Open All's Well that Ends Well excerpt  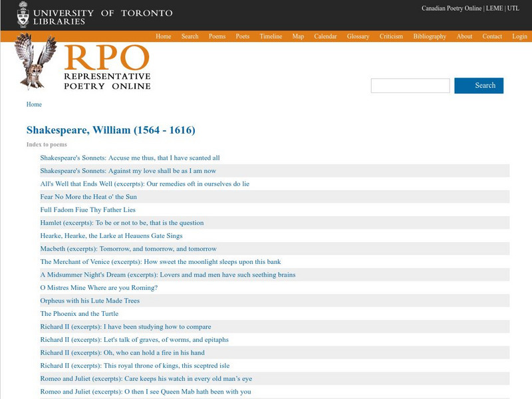pyautogui.click(x=144, y=184)
